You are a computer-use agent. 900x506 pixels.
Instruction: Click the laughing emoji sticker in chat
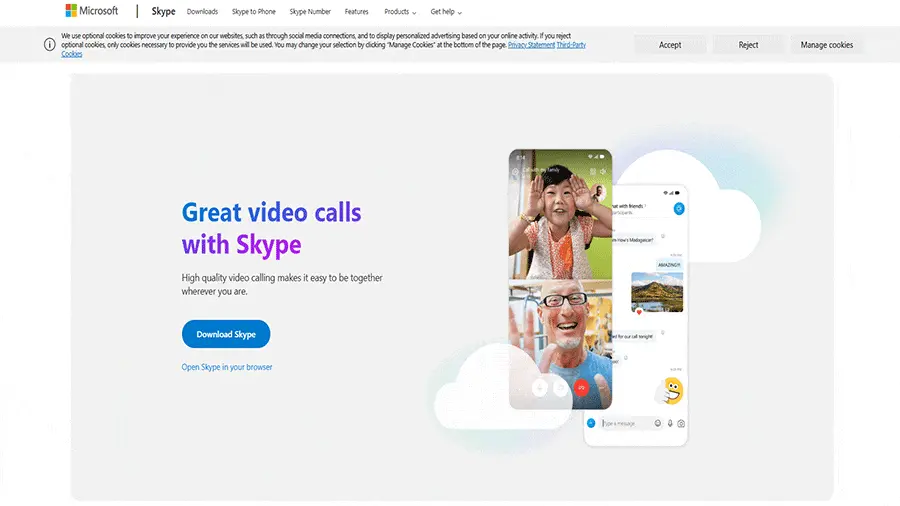point(672,388)
